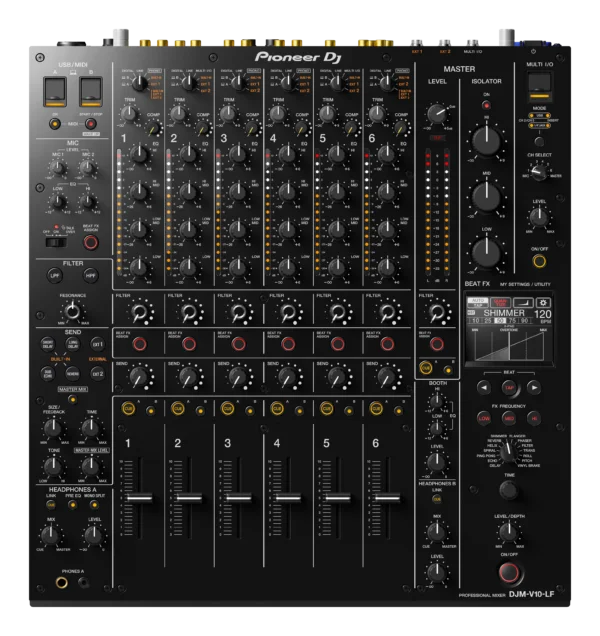Viewport: 600px width, 636px height.
Task: Toggle the Isolator ON button
Action: coord(486,106)
